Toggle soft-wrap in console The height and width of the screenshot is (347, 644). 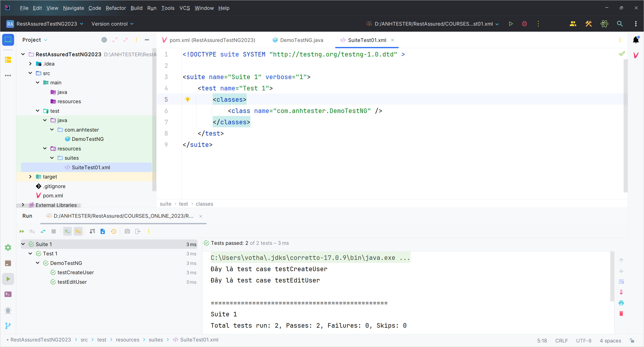[621, 282]
